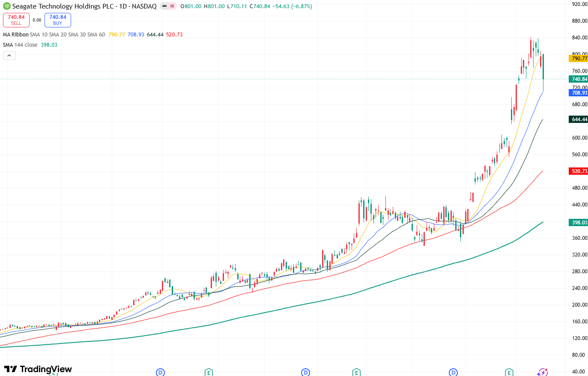Click the 880.00 price axis tick
The image size is (588, 376).
click(x=579, y=21)
